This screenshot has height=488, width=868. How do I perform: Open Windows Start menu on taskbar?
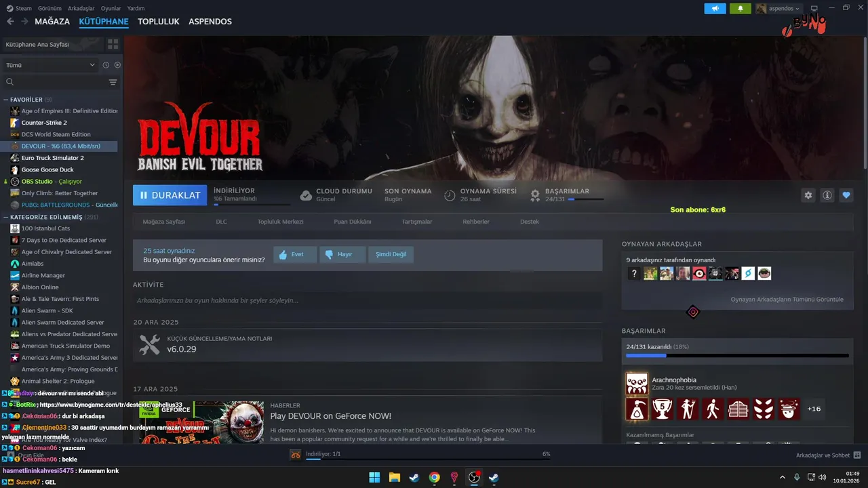tap(374, 477)
